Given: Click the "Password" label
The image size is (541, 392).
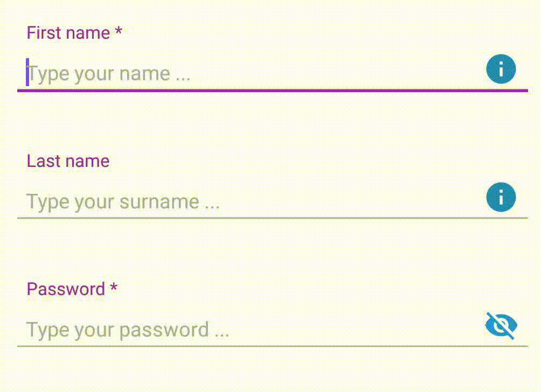Looking at the screenshot, I should coord(66,289).
